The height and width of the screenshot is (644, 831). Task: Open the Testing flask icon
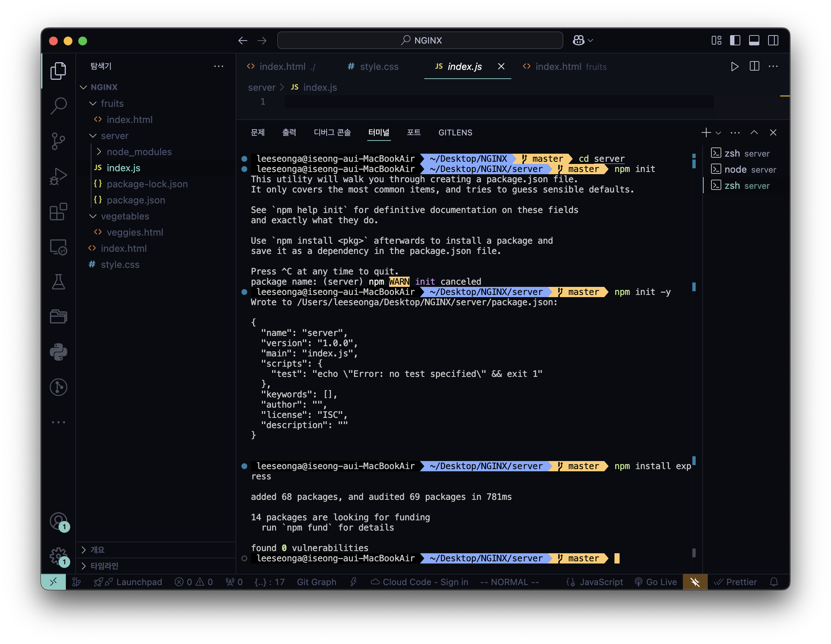pos(58,282)
